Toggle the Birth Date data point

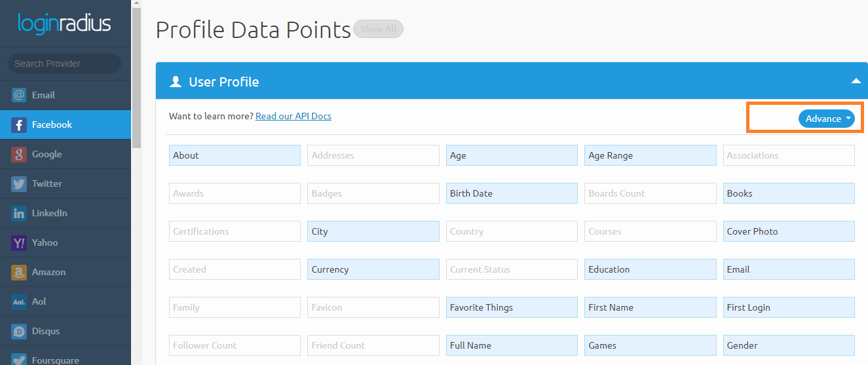point(512,193)
